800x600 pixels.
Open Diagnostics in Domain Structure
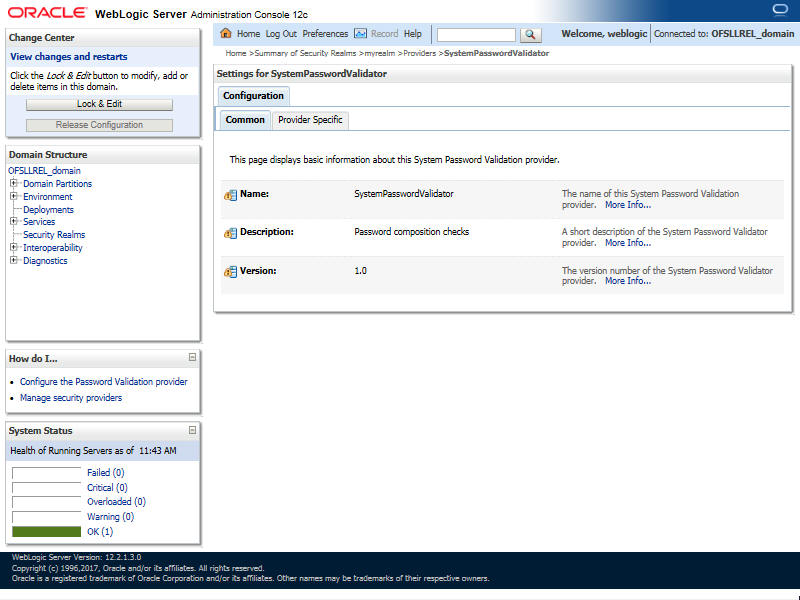point(45,261)
